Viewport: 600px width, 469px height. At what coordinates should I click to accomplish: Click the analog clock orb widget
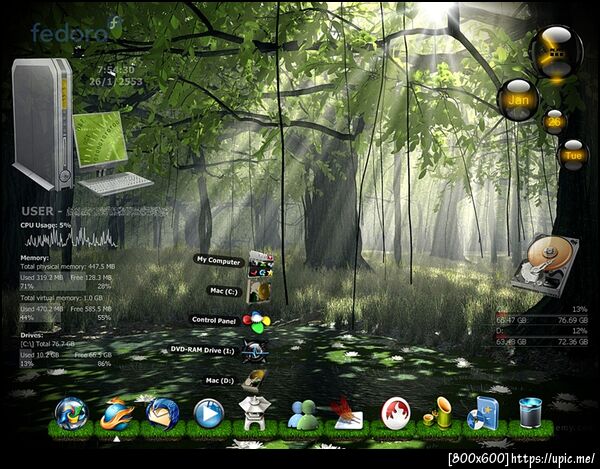pos(556,52)
